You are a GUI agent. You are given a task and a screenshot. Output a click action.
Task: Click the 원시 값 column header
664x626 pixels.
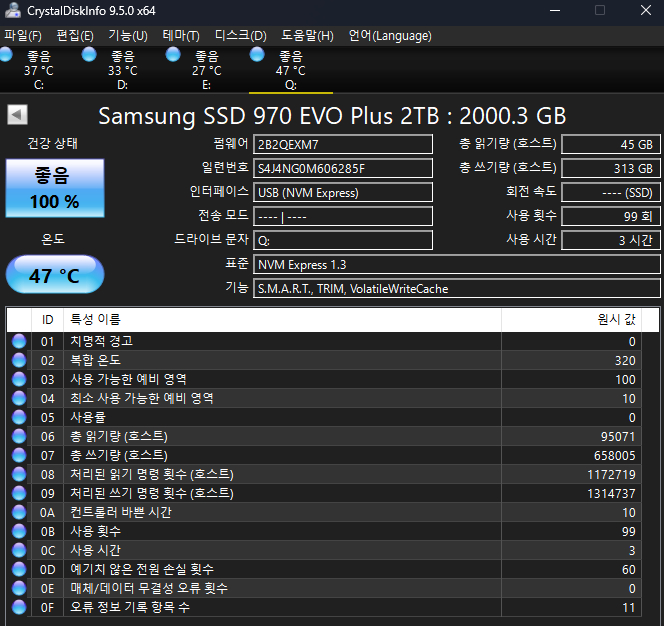click(571, 319)
